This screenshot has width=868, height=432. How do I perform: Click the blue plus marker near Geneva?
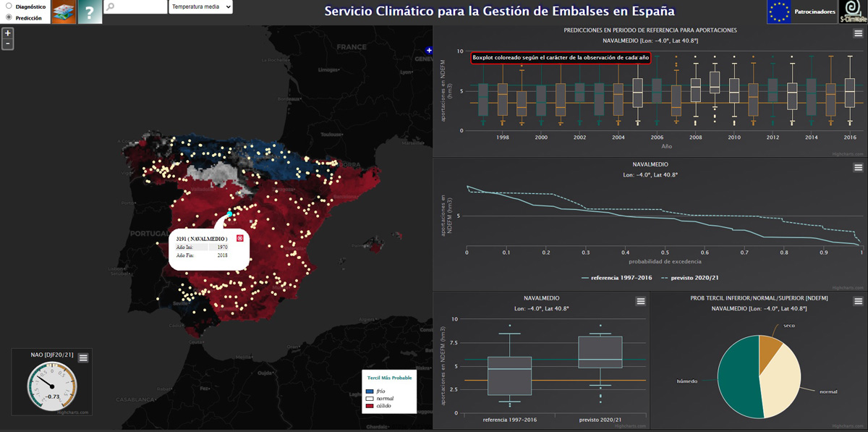(429, 51)
